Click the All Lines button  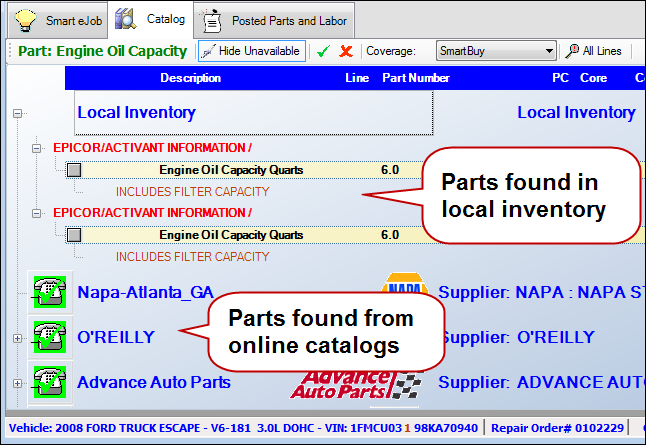click(x=594, y=51)
